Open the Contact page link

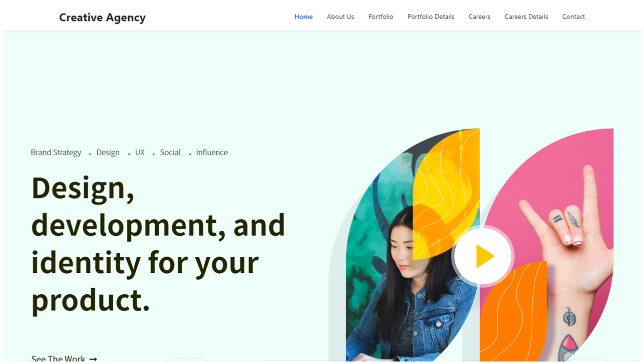click(574, 17)
